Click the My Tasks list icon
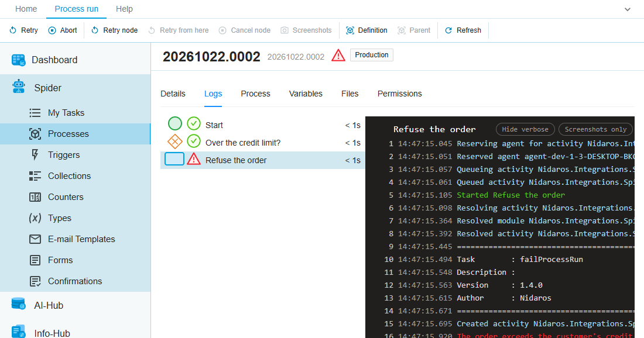 tap(35, 113)
